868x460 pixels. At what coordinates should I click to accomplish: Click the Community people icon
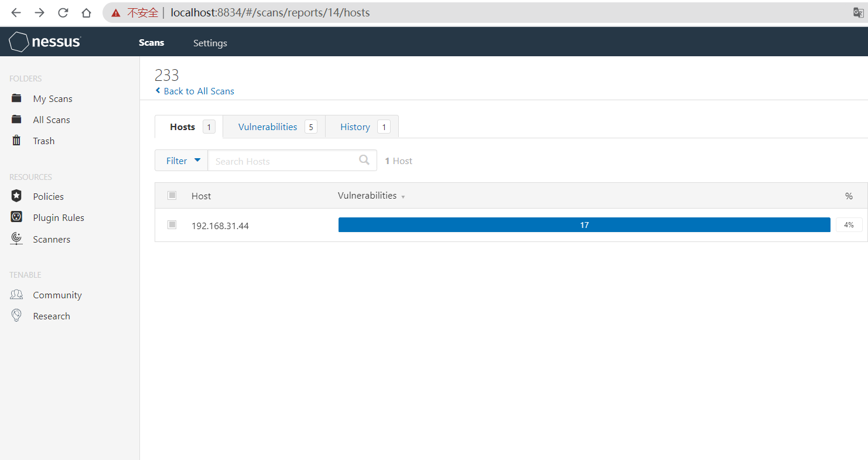[x=16, y=295]
